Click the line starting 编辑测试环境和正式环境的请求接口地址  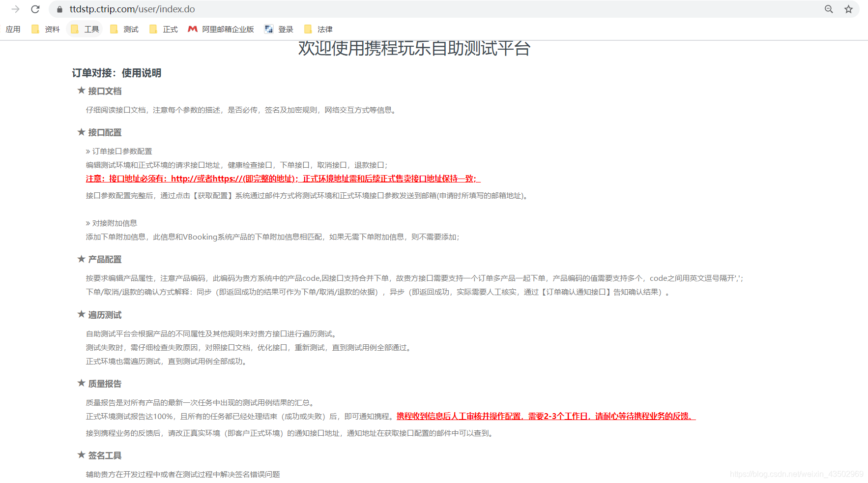click(237, 165)
